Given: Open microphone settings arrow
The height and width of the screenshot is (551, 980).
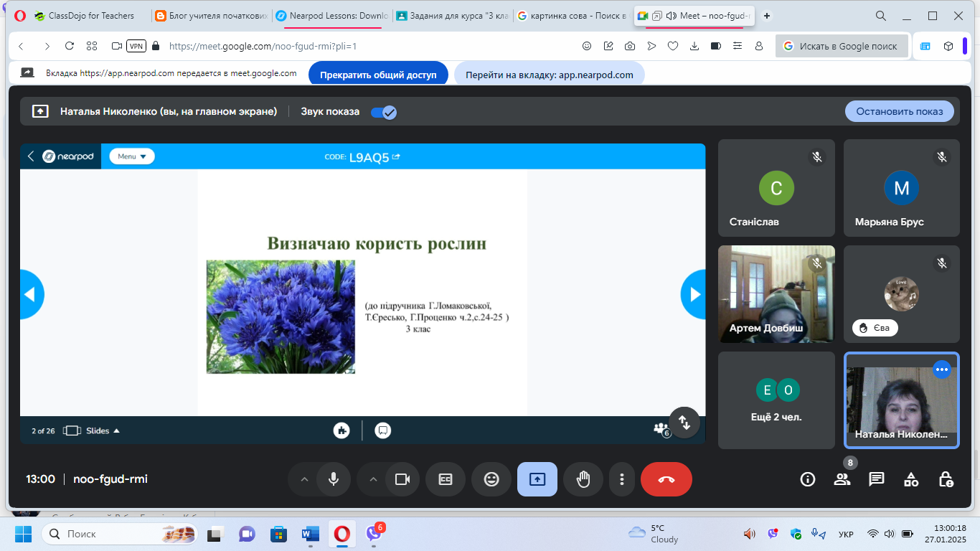Looking at the screenshot, I should click(x=303, y=479).
